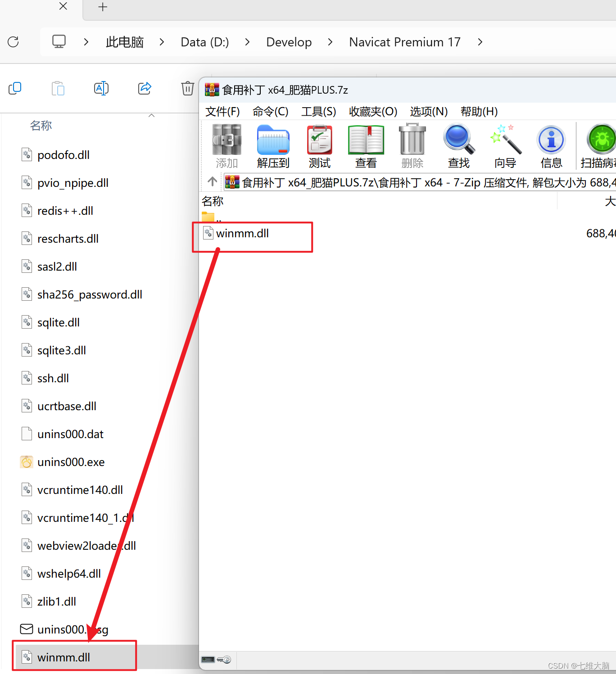Click the Explorer copy icon
The width and height of the screenshot is (616, 674).
tap(15, 88)
